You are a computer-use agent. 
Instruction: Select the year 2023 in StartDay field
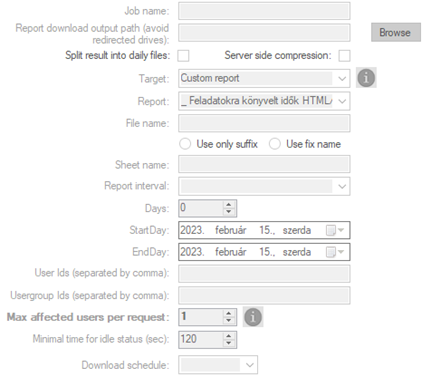coord(192,230)
